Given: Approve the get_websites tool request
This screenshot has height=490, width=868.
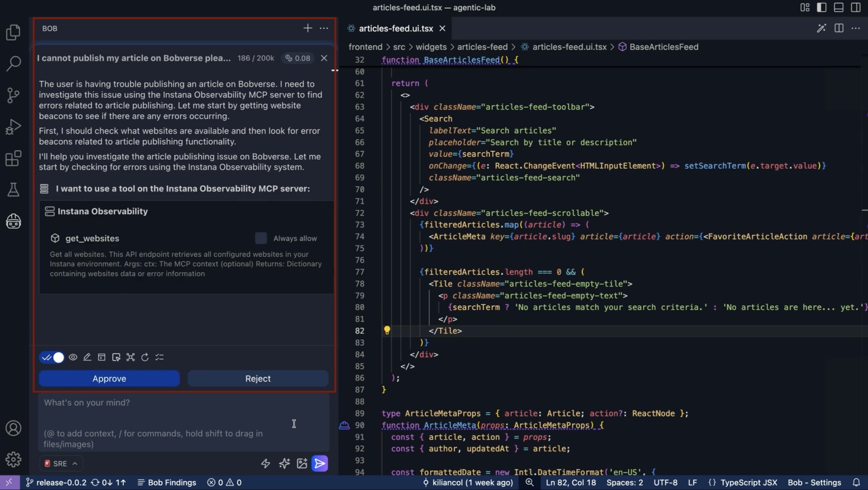Looking at the screenshot, I should pyautogui.click(x=109, y=378).
